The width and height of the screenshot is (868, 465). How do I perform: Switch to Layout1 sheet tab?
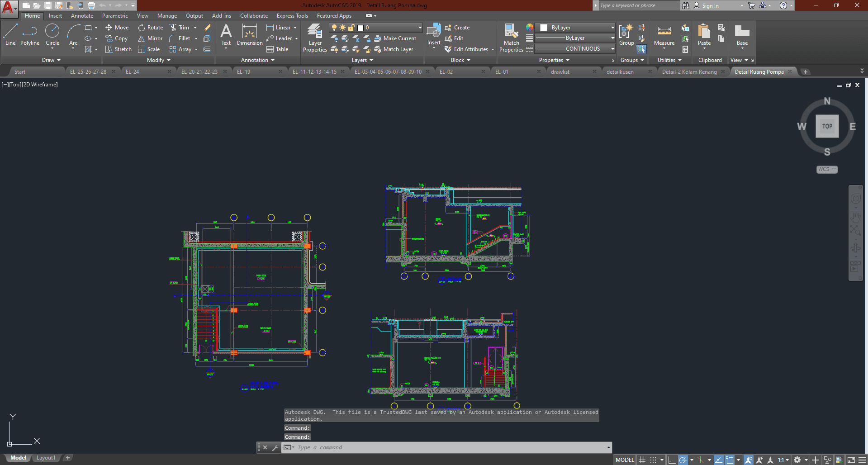[46, 458]
